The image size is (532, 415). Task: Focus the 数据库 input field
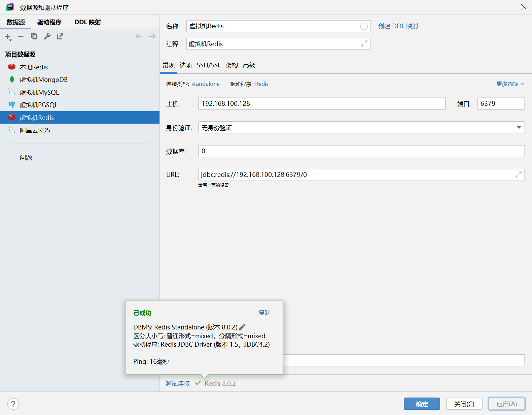(361, 151)
